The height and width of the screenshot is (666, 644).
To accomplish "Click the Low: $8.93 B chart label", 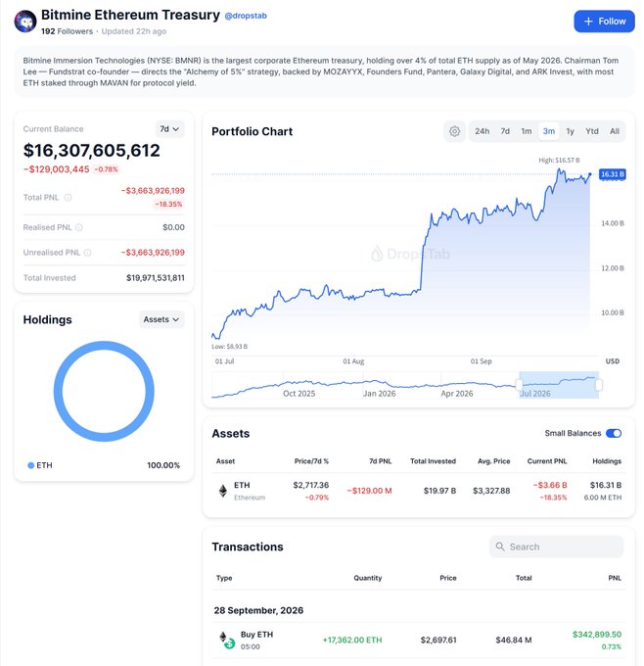I will (230, 347).
